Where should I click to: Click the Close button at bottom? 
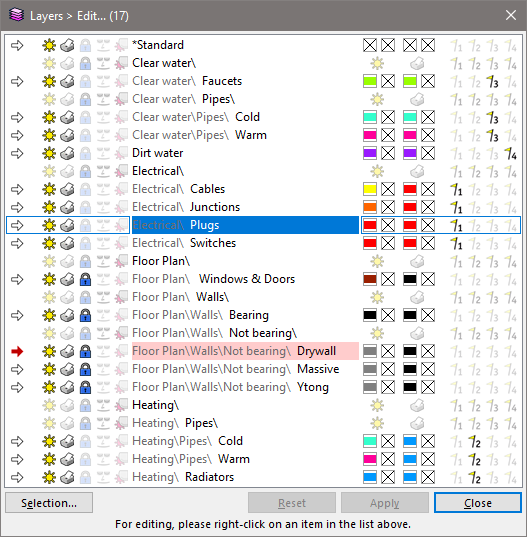coord(478,503)
